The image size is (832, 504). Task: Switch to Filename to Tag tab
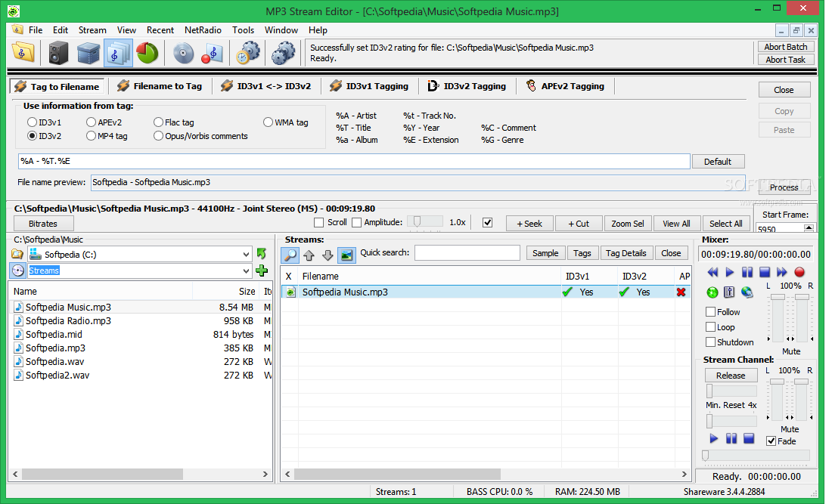(x=160, y=86)
